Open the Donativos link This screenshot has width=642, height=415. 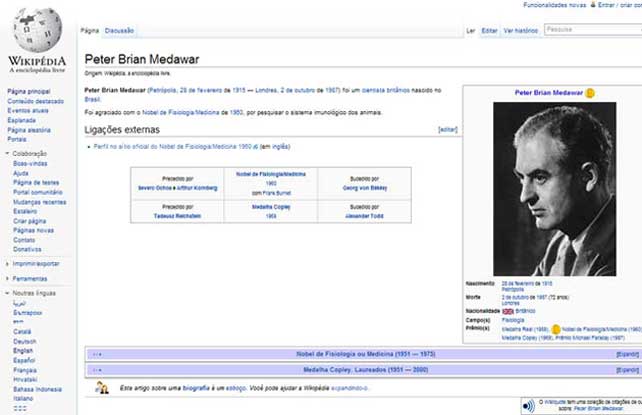tap(27, 249)
